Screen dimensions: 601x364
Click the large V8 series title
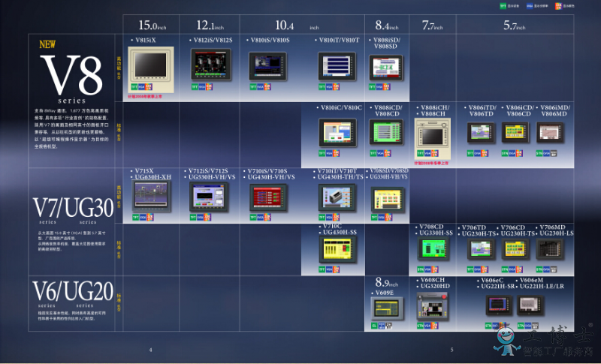(x=71, y=75)
